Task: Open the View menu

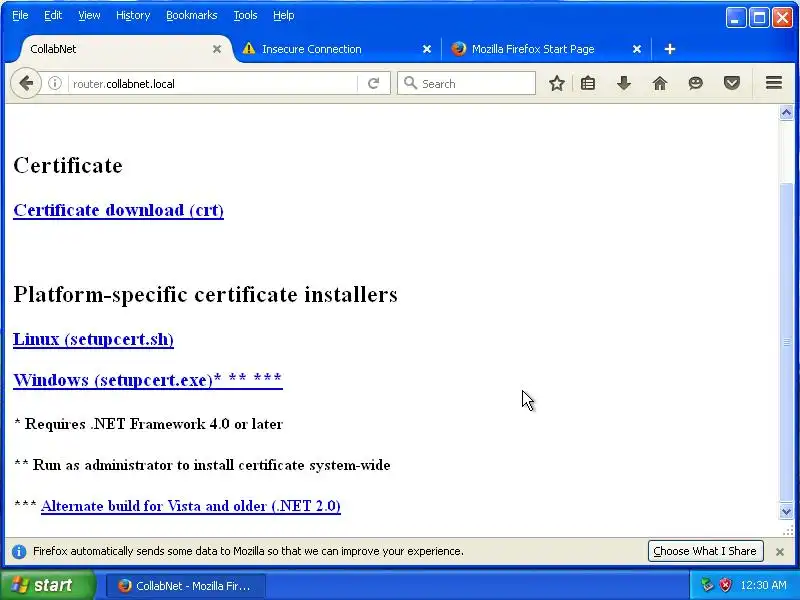Action: click(89, 15)
